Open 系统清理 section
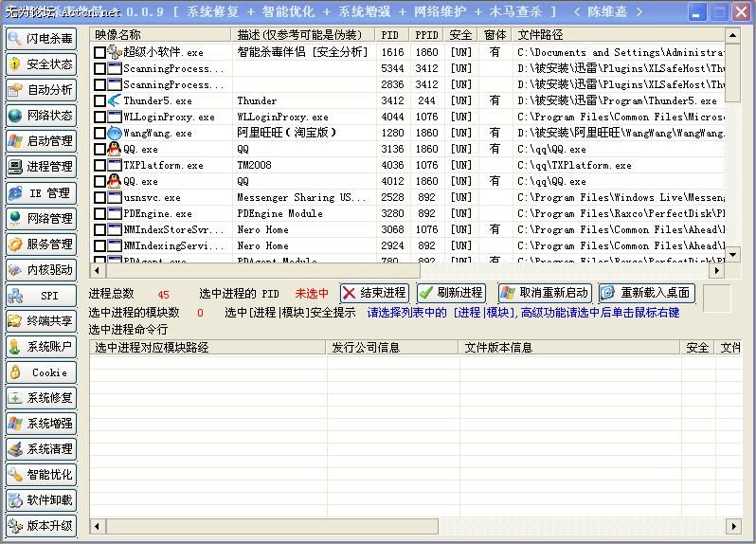 click(x=42, y=449)
